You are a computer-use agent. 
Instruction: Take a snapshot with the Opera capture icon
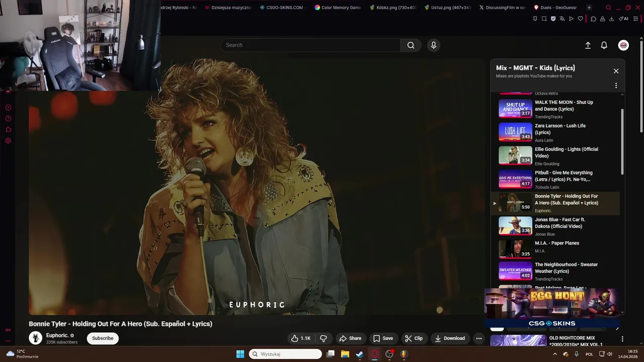pyautogui.click(x=544, y=19)
